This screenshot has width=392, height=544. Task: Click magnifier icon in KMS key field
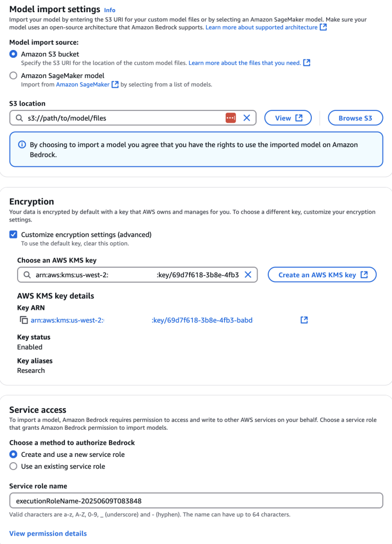tap(27, 275)
